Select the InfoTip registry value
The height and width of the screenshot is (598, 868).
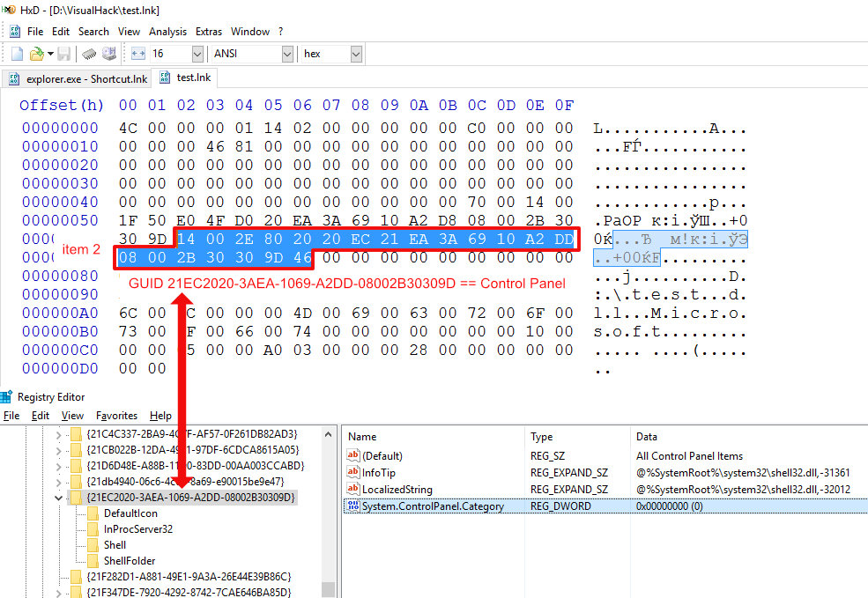coord(379,473)
